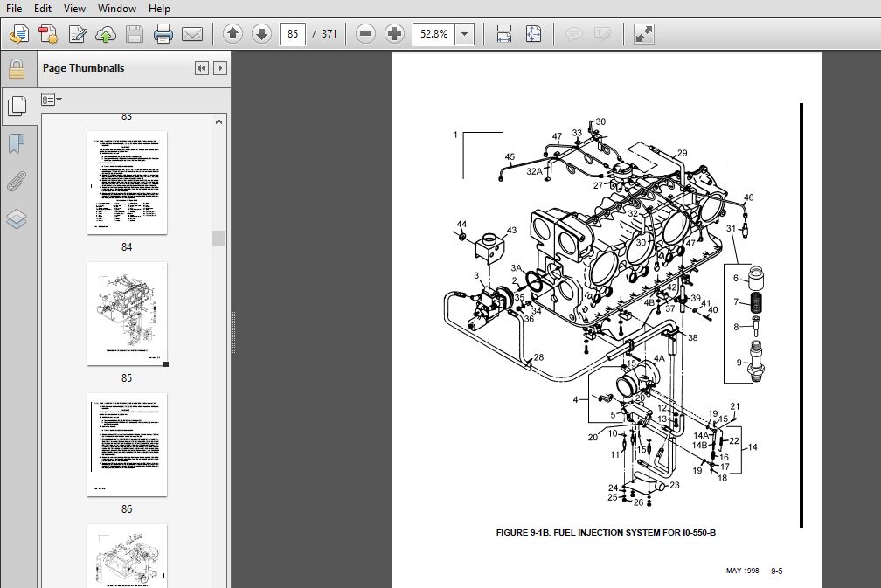Image resolution: width=881 pixels, height=588 pixels.
Task: Select the page 86 thumbnail
Action: point(127,445)
